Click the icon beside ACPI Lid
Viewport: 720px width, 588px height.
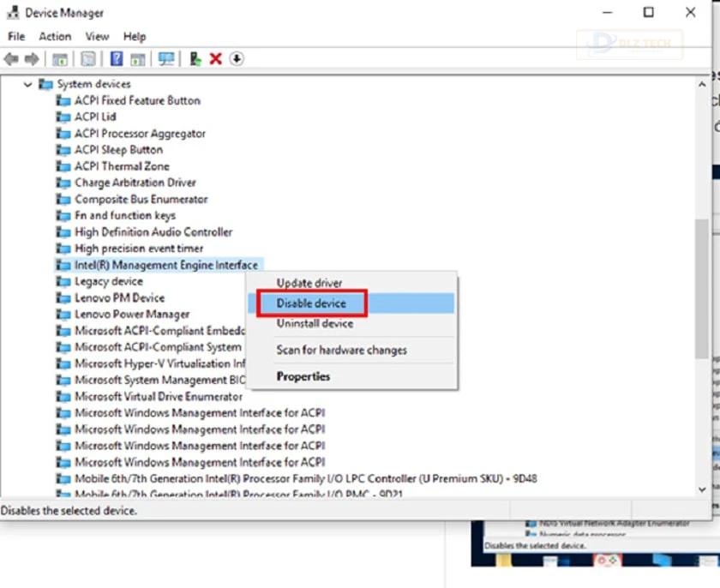pyautogui.click(x=63, y=117)
